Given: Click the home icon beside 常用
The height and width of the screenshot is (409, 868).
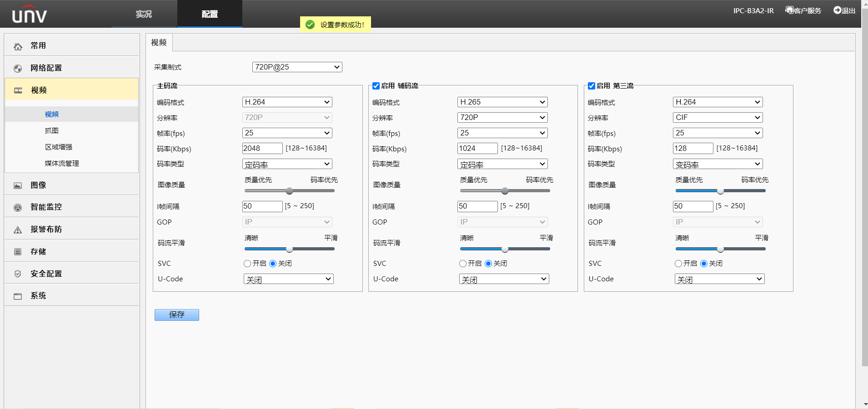Looking at the screenshot, I should click(x=18, y=46).
